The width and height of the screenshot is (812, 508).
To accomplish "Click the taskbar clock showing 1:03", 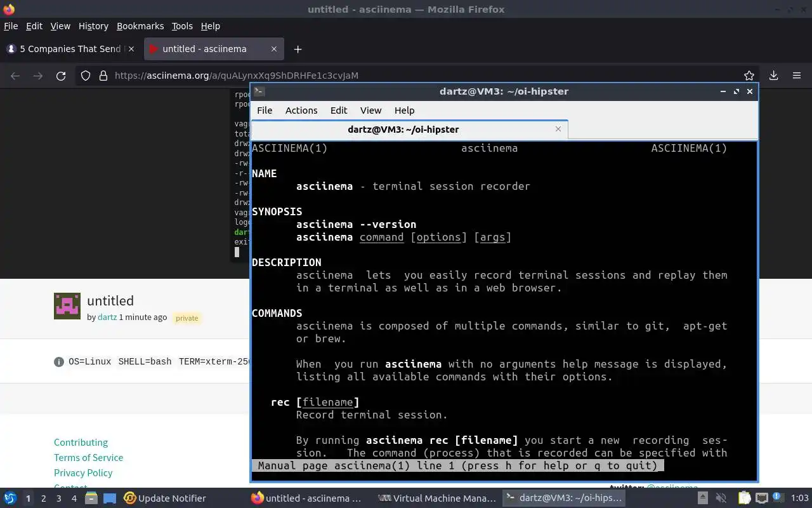I will [799, 498].
